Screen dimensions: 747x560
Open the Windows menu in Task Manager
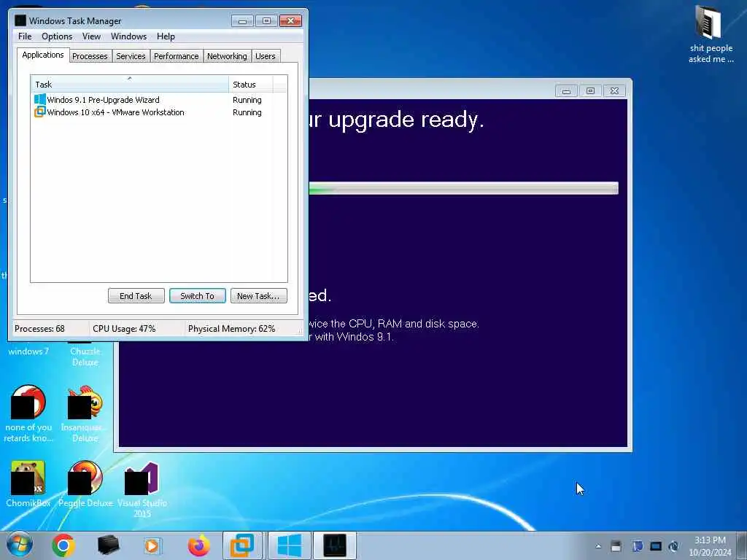(x=128, y=36)
